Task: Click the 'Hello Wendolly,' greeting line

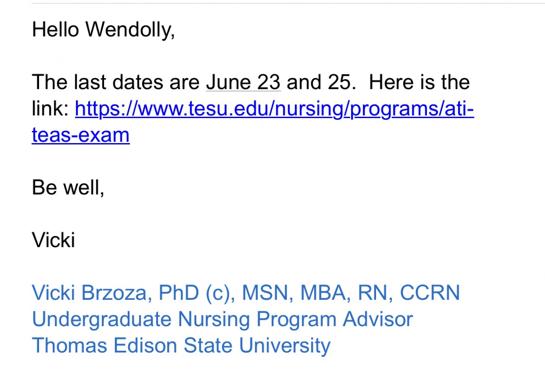Action: [103, 30]
